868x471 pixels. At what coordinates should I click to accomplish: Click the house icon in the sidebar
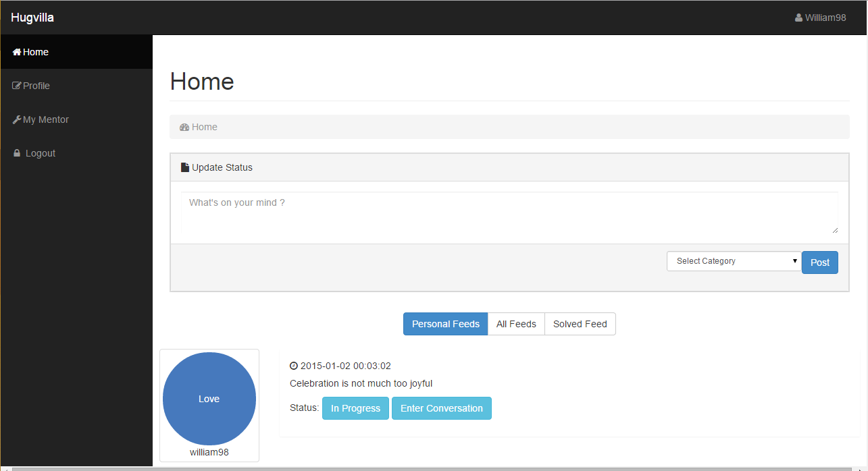17,52
